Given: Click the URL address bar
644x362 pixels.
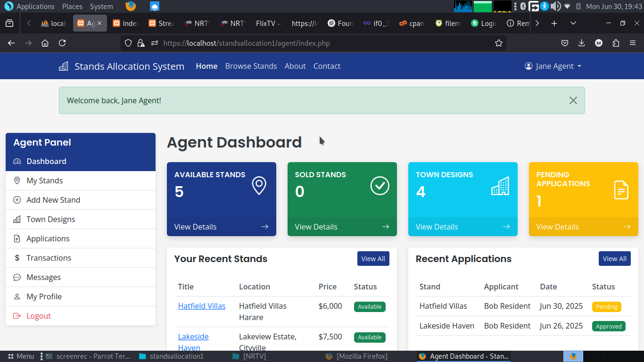Looking at the screenshot, I should click(x=314, y=43).
